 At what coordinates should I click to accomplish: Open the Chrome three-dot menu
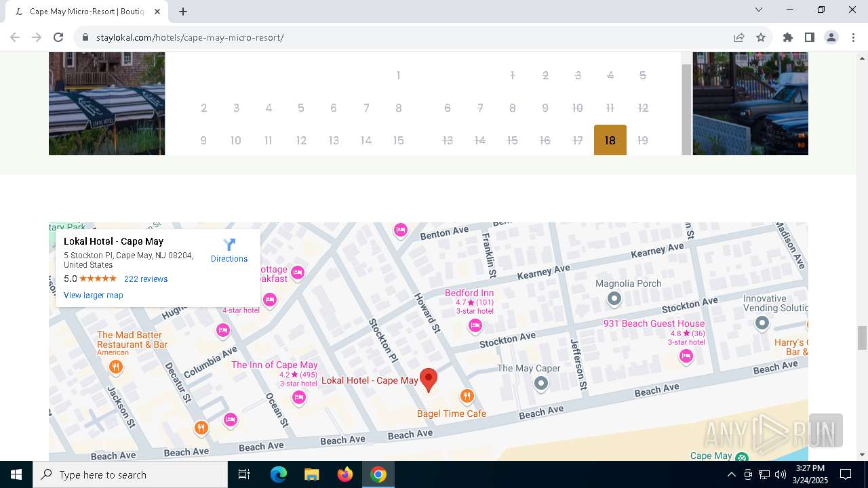click(853, 37)
